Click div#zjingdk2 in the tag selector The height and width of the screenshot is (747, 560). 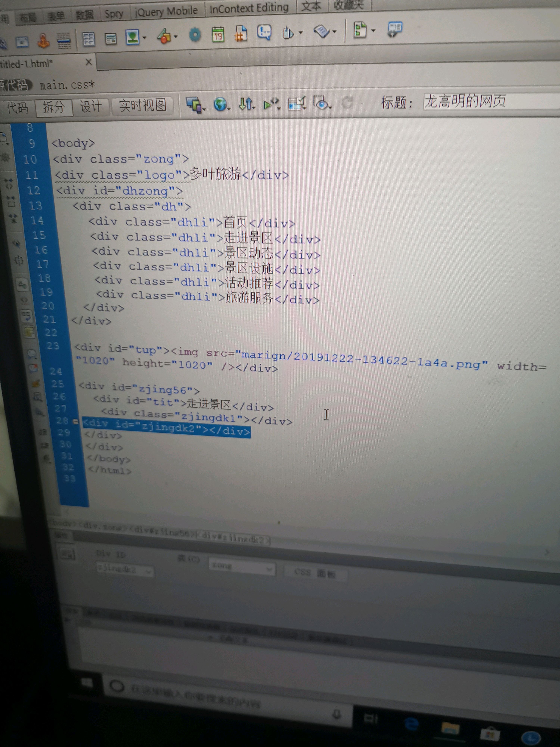234,538
